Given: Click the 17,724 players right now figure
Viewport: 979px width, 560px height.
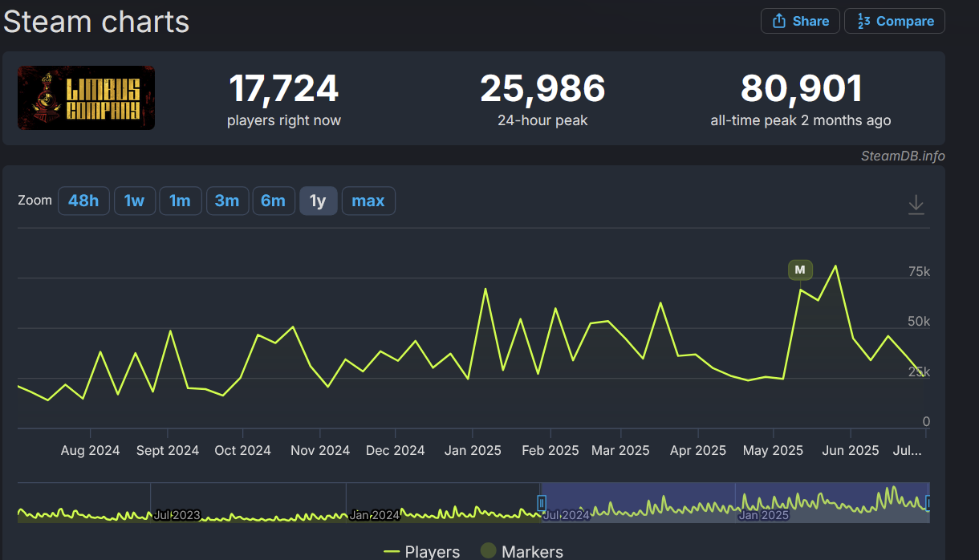Looking at the screenshot, I should click(284, 88).
